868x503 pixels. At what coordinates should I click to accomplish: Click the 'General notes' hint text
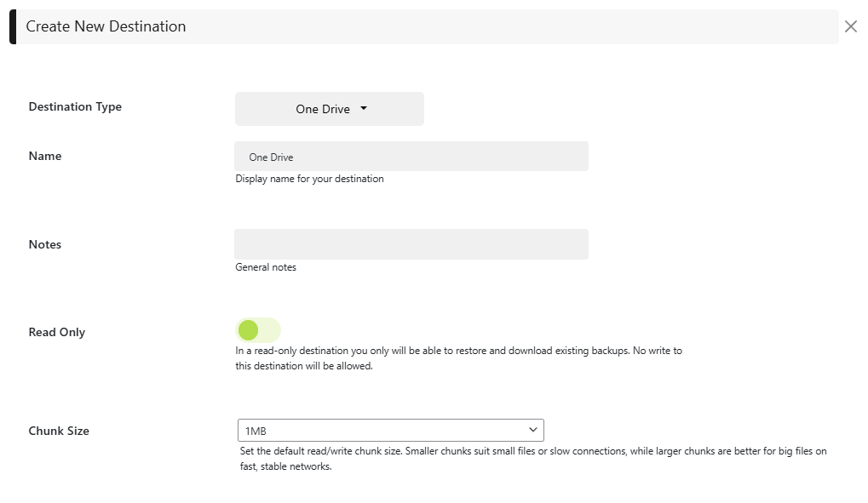coord(266,267)
